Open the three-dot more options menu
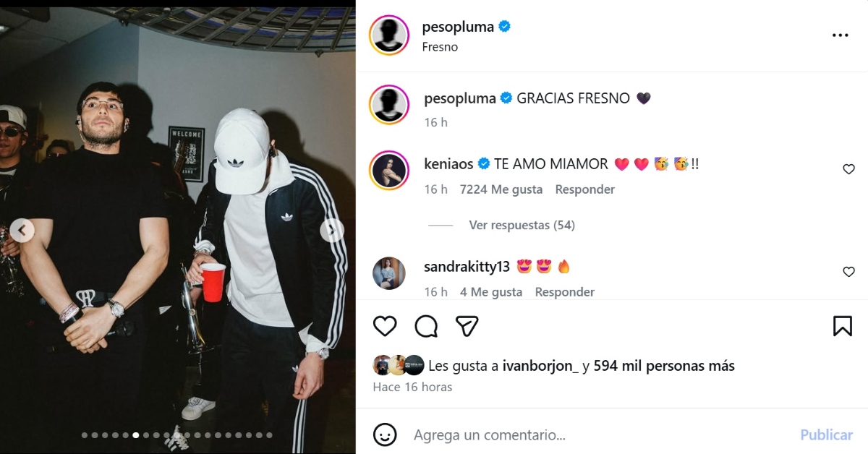Screen dimensions: 868x454 tap(840, 35)
